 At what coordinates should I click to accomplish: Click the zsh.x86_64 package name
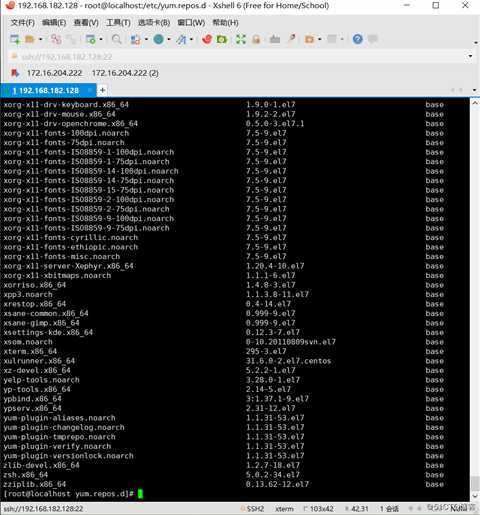coord(26,475)
